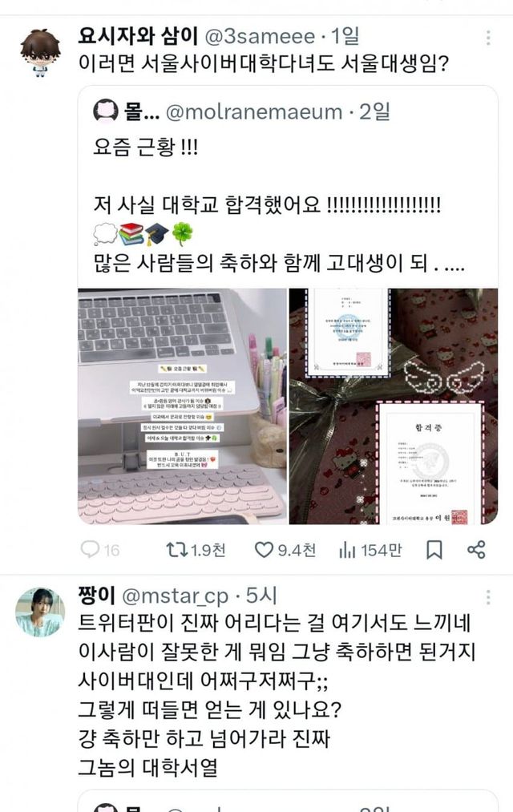Image resolution: width=513 pixels, height=812 pixels.
Task: Tap quoted tweet author small avatar
Action: click(x=106, y=111)
